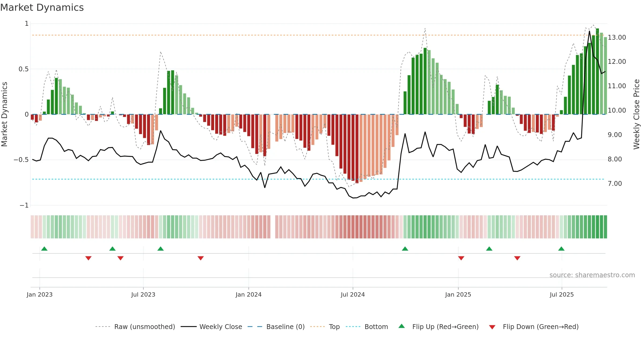644x362 pixels.
Task: Click the 10.00 price axis label
Action: click(x=617, y=110)
